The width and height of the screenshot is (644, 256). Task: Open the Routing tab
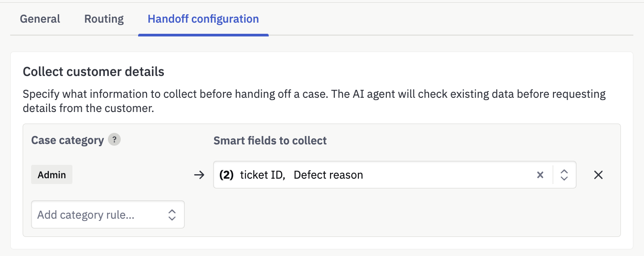104,19
